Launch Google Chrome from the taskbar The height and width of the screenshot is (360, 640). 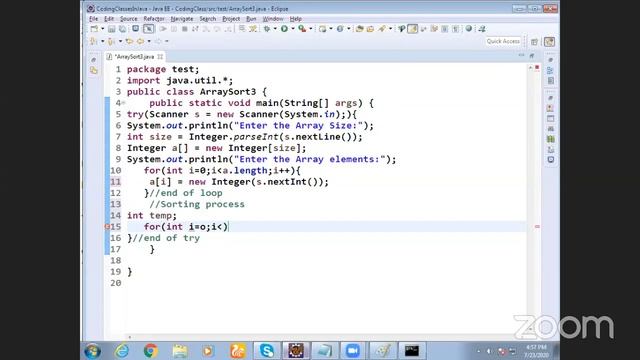click(151, 351)
